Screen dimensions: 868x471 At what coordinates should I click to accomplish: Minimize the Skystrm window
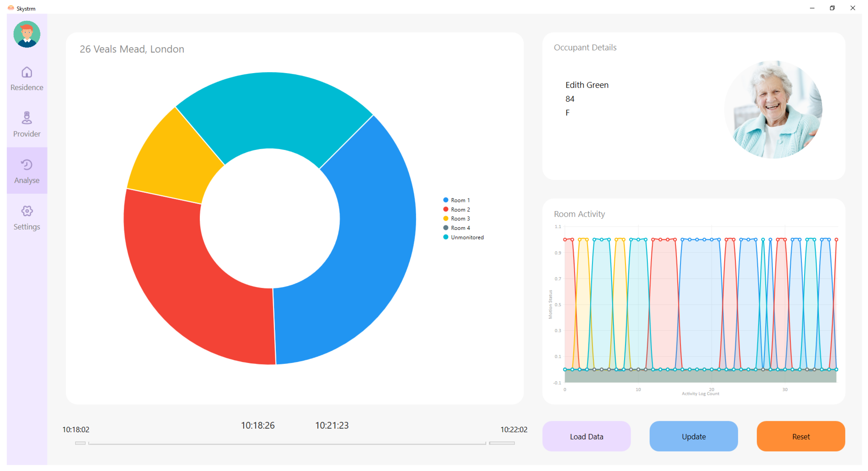coord(812,8)
